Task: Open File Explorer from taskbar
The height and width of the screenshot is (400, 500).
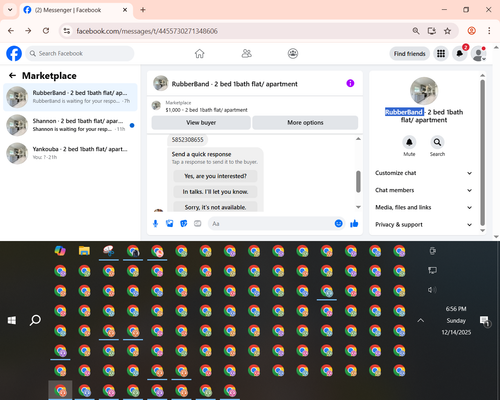Action: coord(84,251)
